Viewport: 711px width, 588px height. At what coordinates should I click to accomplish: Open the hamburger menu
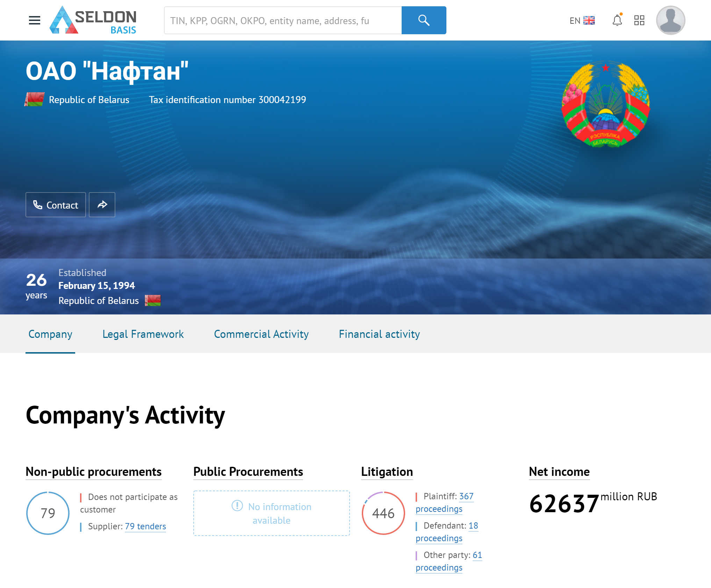coord(35,20)
